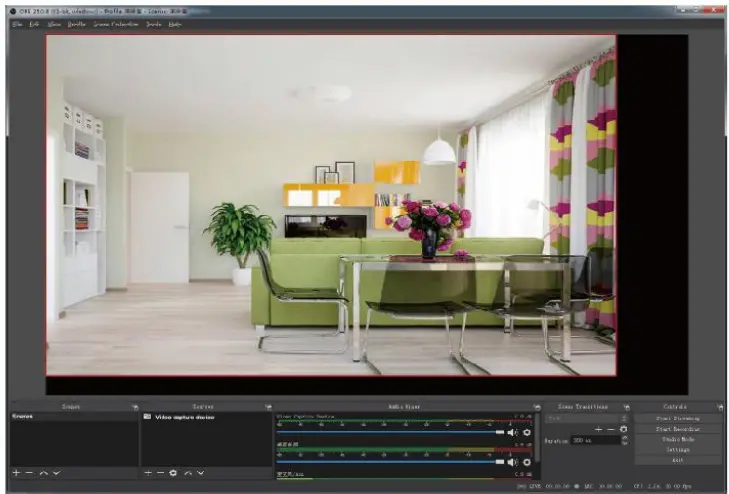Open transition properties gear icon
729x494 pixels.
(x=623, y=429)
